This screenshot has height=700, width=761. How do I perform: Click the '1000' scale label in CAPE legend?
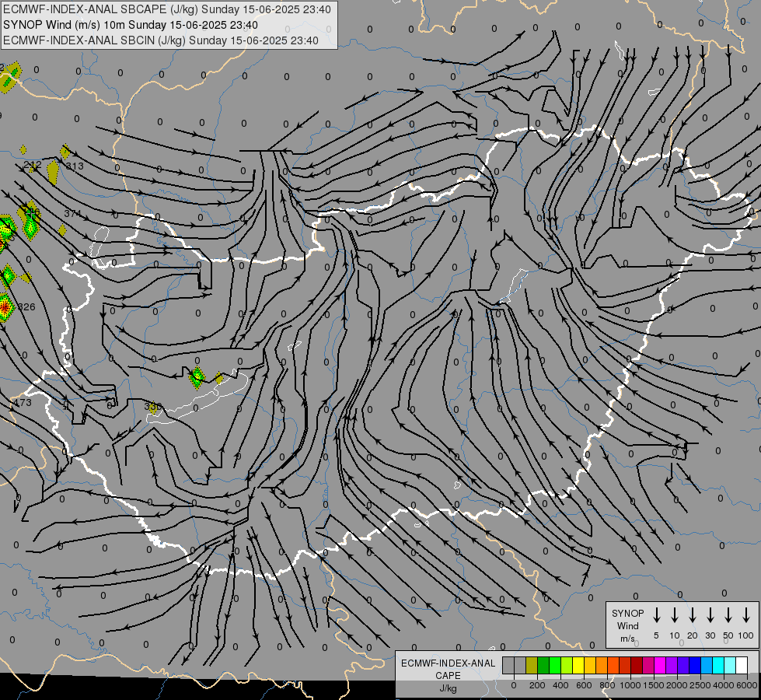click(x=630, y=685)
